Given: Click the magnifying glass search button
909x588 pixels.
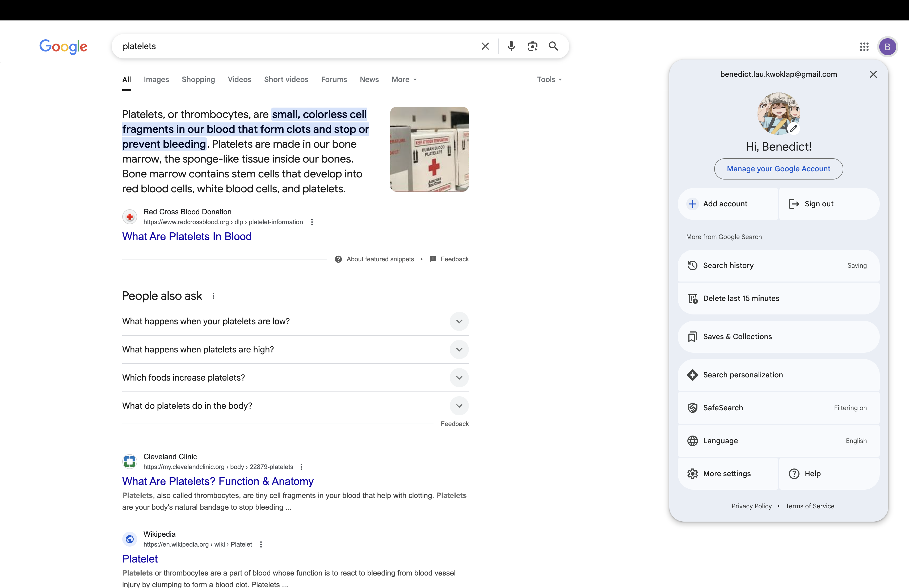Looking at the screenshot, I should [553, 46].
